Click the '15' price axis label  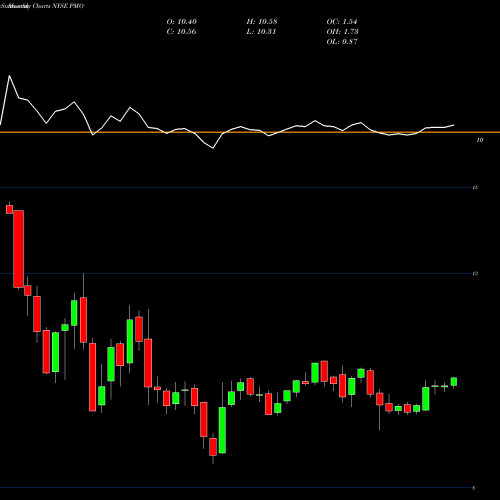click(x=475, y=188)
